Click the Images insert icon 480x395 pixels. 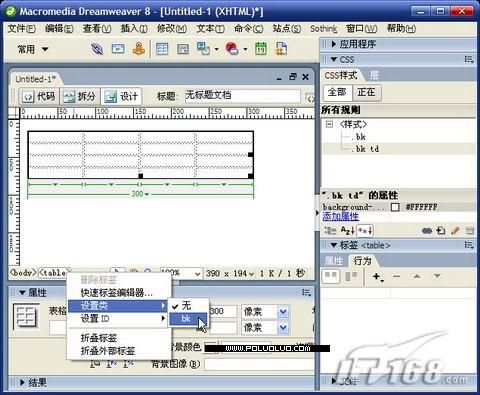click(203, 49)
